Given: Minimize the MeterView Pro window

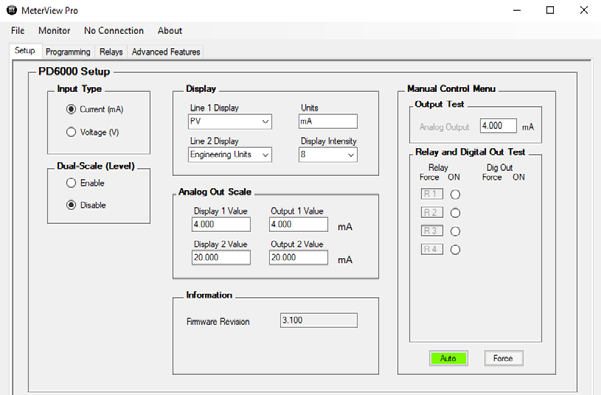Looking at the screenshot, I should coord(517,10).
